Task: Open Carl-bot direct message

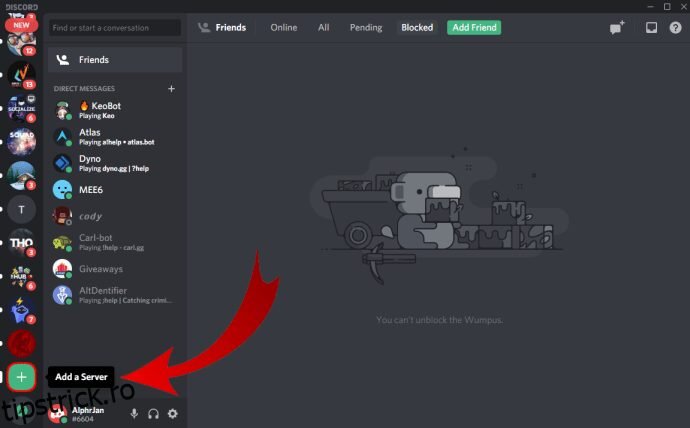Action: 115,242
